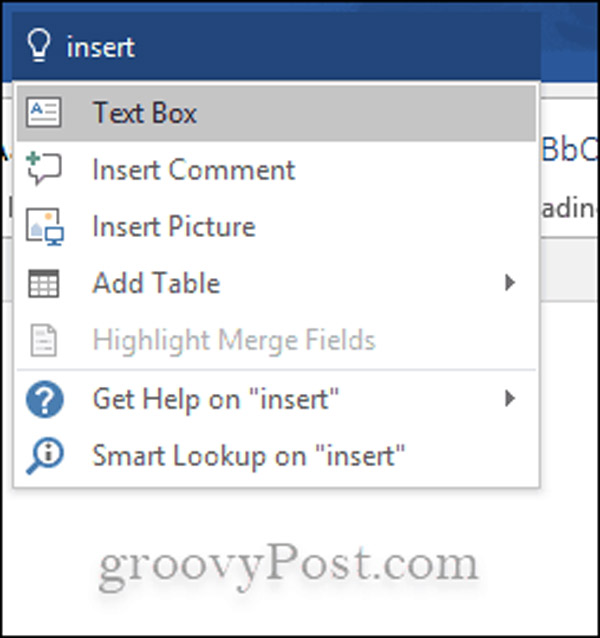The height and width of the screenshot is (638, 600).
Task: Click the Tell Me lightbulb icon
Action: (x=39, y=46)
